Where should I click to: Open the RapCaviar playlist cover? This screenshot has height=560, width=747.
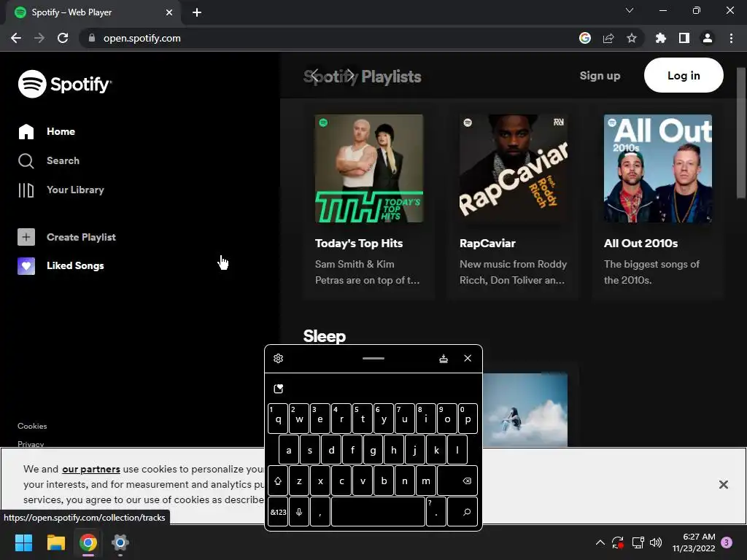click(514, 168)
